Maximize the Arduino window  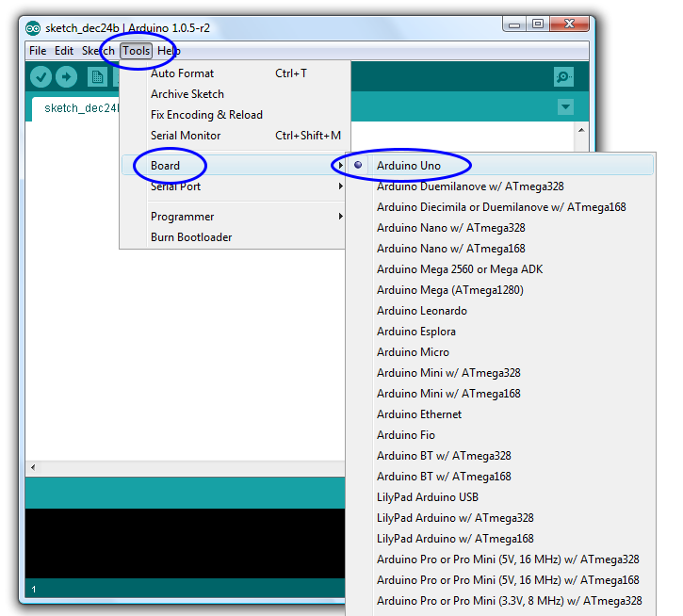point(538,24)
